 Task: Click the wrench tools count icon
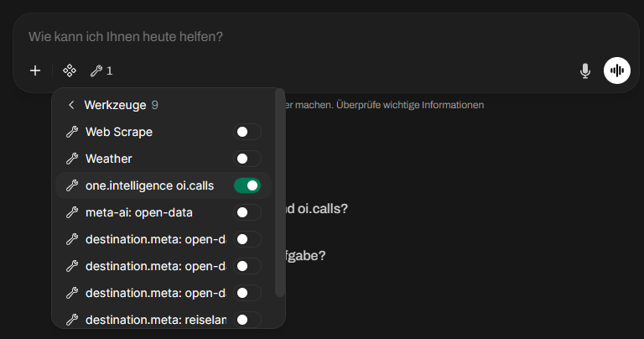pos(101,71)
